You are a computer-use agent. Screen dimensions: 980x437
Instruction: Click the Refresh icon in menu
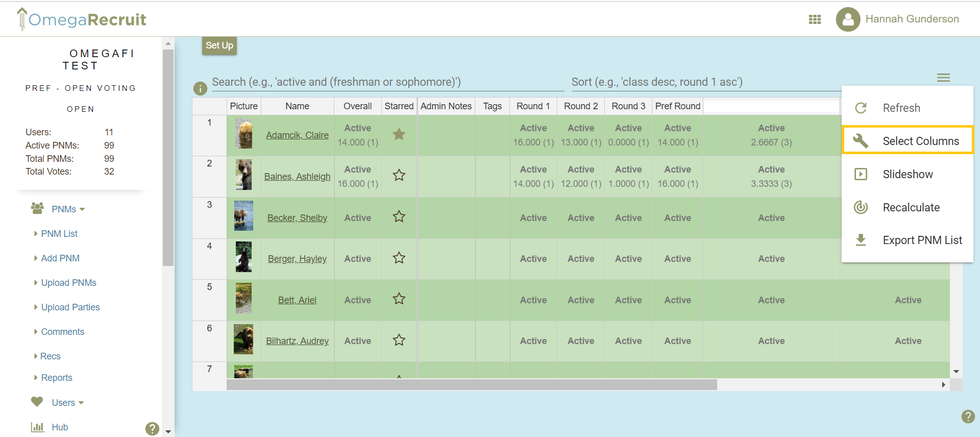861,108
